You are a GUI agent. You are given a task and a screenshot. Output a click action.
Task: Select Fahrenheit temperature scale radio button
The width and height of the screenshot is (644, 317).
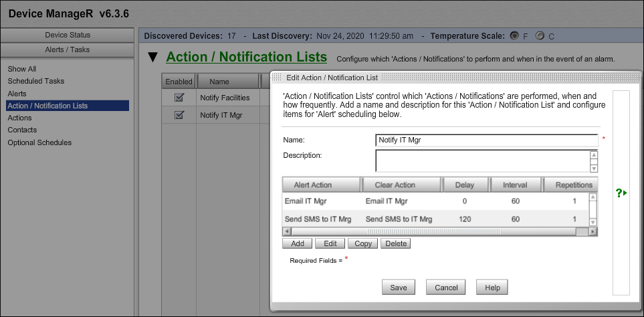[x=514, y=35]
